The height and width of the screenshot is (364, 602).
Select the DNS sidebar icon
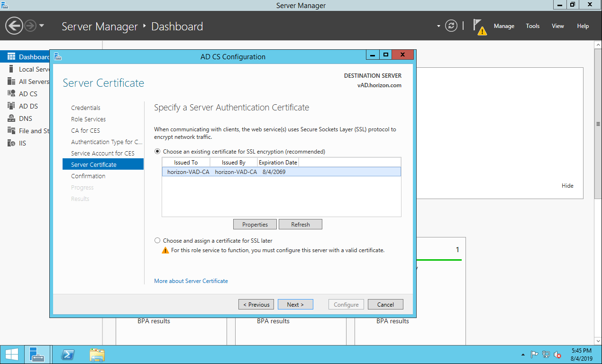point(11,118)
